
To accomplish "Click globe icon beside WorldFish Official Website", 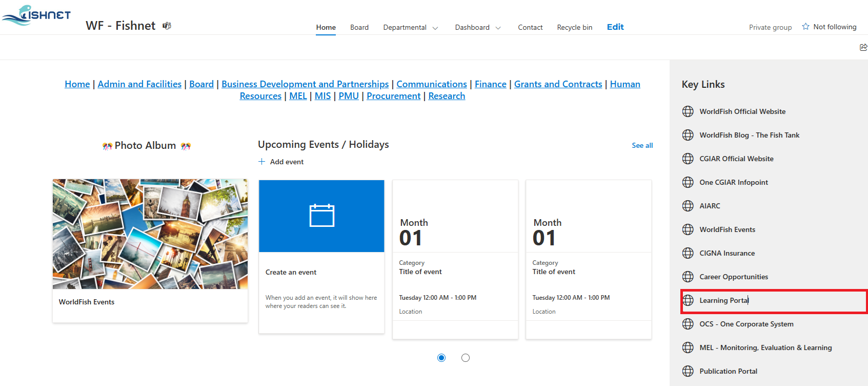I will [688, 111].
